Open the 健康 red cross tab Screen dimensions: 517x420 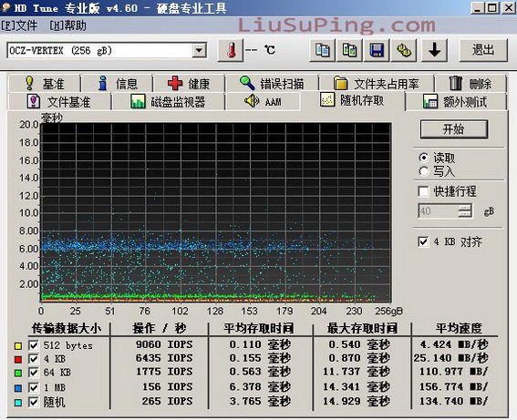pos(189,83)
